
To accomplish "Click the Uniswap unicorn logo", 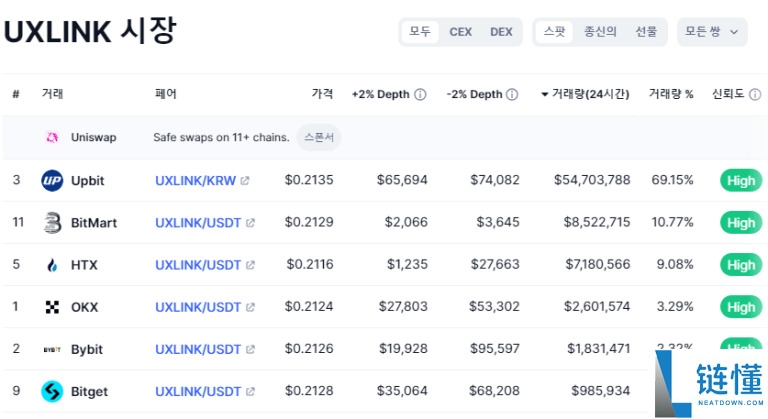I will tap(52, 137).
